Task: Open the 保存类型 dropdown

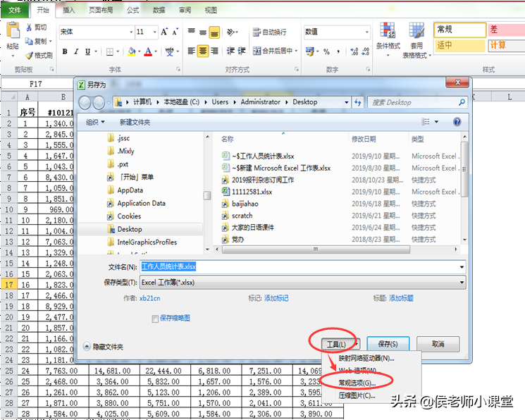Action: coord(303,283)
